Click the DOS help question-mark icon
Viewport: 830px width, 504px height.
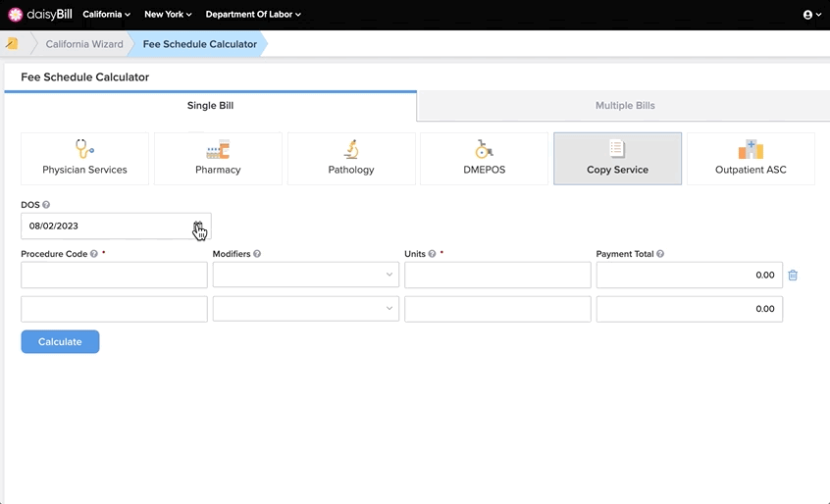point(46,205)
